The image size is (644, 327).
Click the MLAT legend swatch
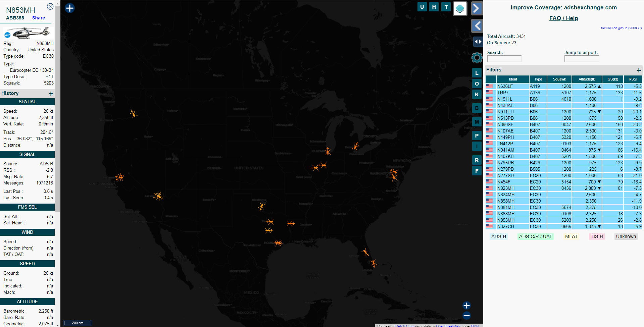(571, 236)
